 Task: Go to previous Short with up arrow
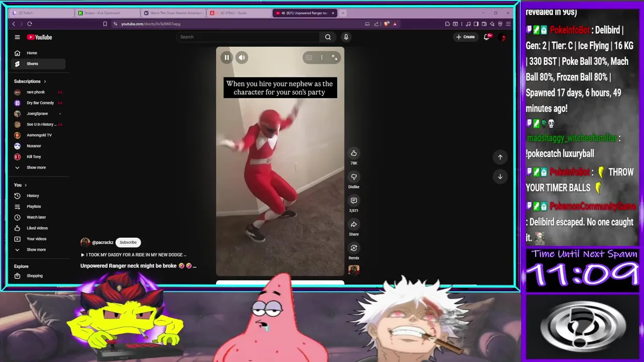500,157
